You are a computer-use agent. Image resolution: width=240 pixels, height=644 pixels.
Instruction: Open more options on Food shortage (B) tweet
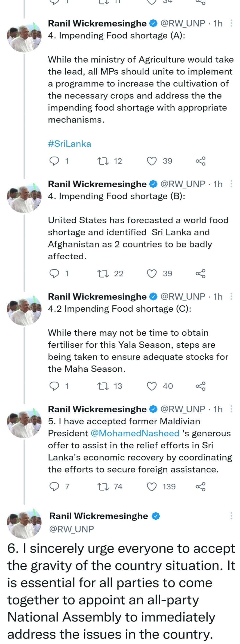click(231, 184)
